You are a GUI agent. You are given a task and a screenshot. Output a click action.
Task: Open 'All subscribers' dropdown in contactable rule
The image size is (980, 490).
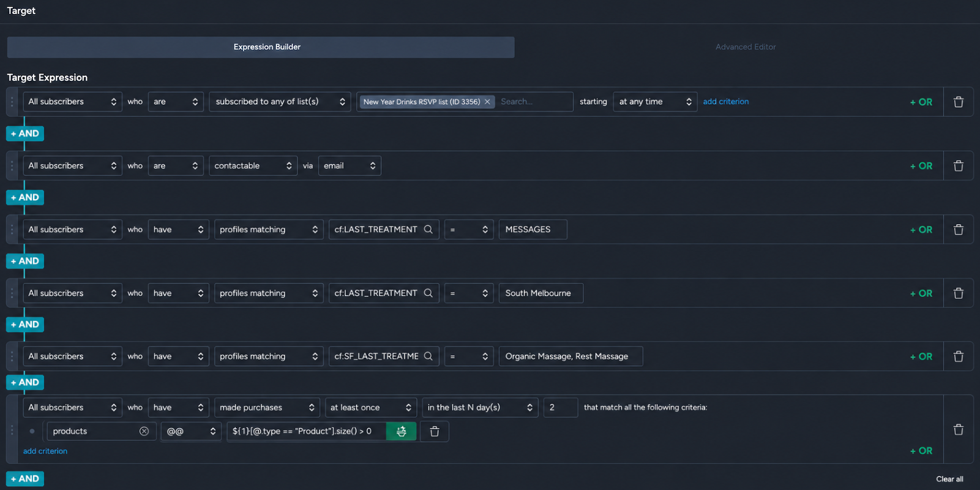point(72,166)
